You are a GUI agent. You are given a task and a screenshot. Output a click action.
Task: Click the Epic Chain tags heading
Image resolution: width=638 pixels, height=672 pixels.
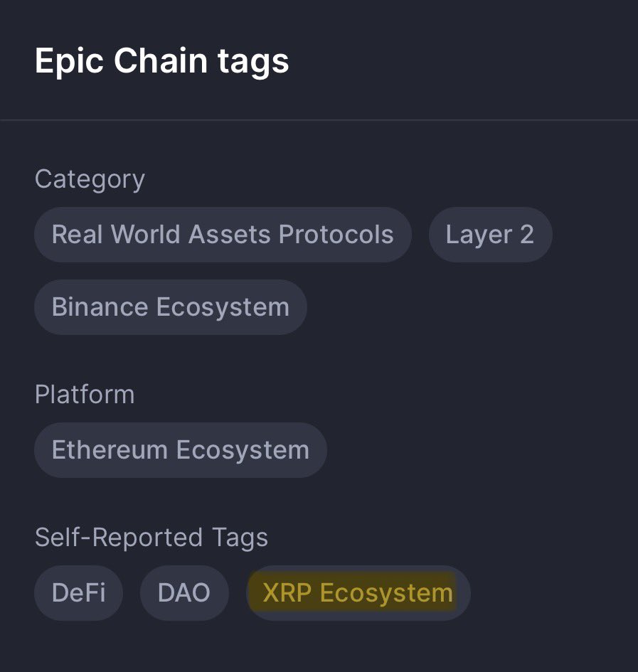tap(162, 61)
